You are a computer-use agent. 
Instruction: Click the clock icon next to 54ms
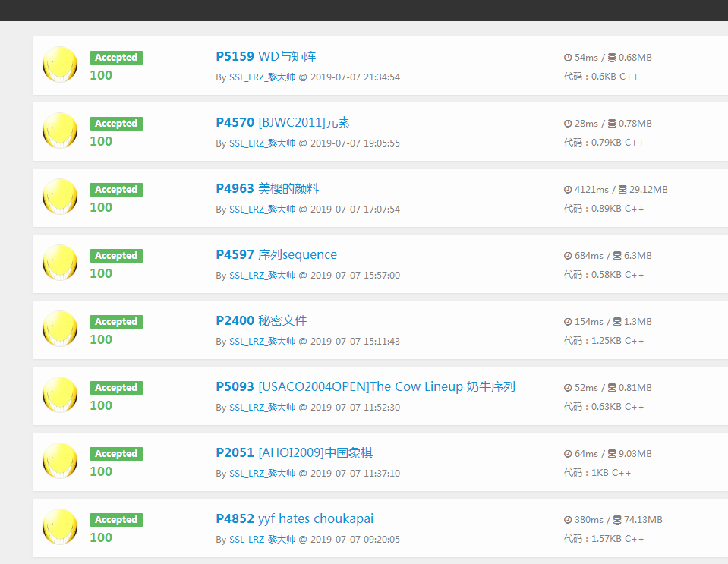568,58
